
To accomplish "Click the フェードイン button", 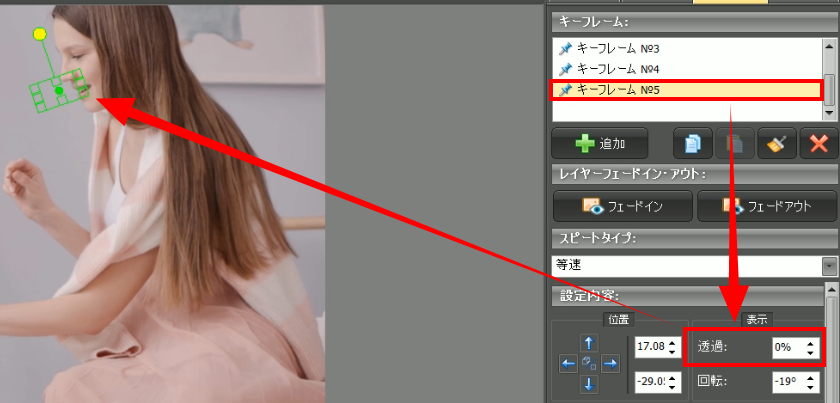I will click(x=622, y=206).
